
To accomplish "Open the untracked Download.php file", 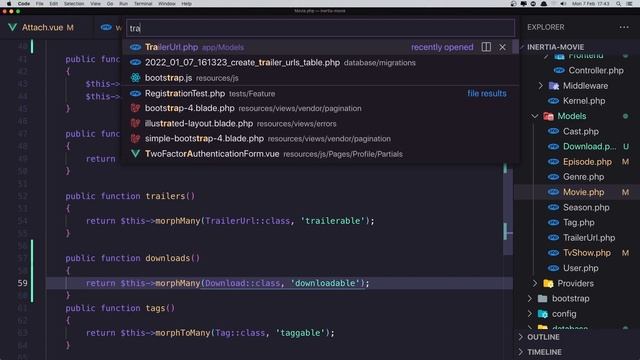I will click(x=589, y=147).
